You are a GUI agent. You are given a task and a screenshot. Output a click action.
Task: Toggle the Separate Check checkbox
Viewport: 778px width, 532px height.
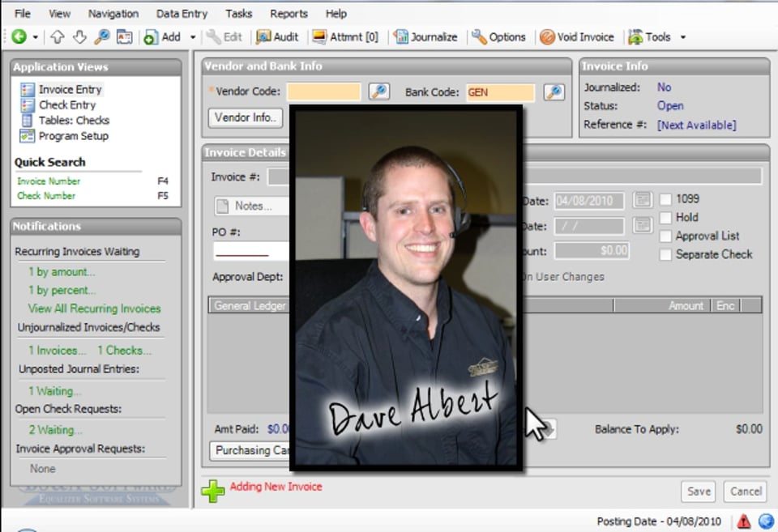[x=665, y=254]
